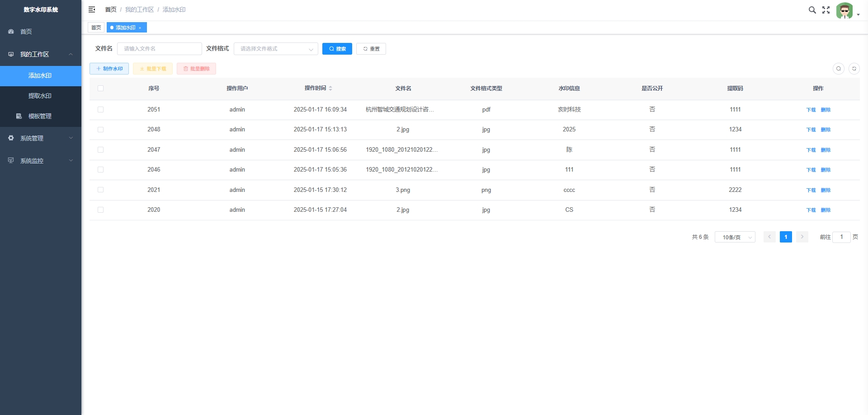
Task: Close the 添加水印 tab via x icon
Action: [140, 28]
